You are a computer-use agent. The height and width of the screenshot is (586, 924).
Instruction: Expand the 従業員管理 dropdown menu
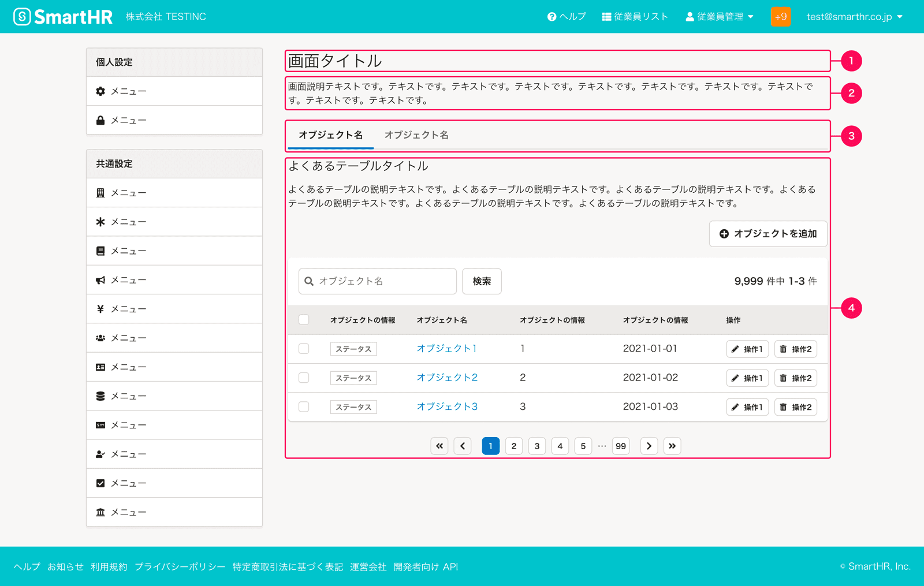tap(720, 17)
